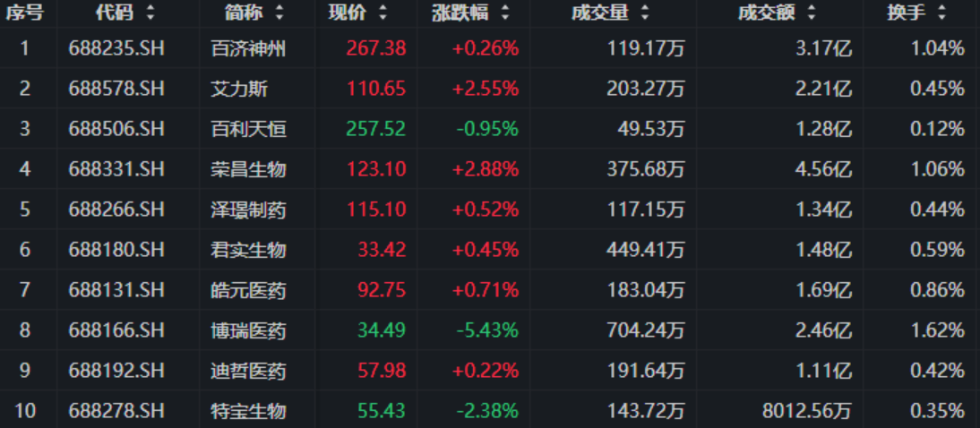Select stock name 百利天恒

coord(248,129)
